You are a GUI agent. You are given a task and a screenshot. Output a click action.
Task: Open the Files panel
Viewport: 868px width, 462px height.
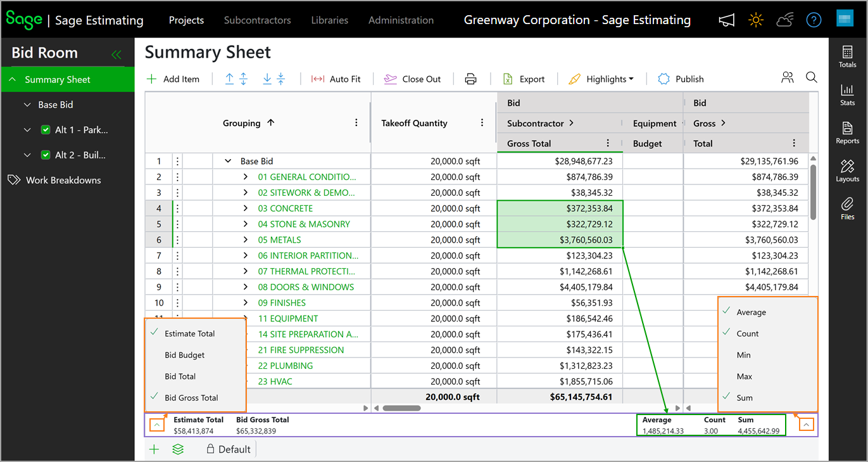pyautogui.click(x=847, y=209)
